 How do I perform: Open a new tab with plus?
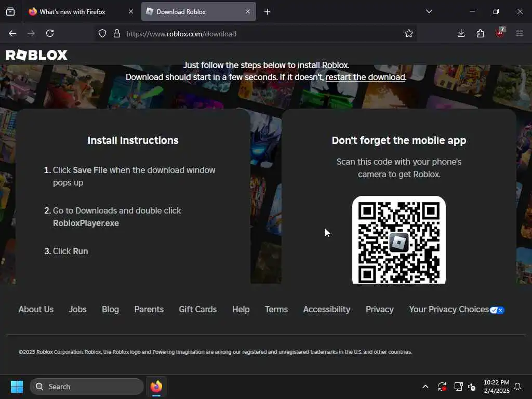(x=268, y=12)
